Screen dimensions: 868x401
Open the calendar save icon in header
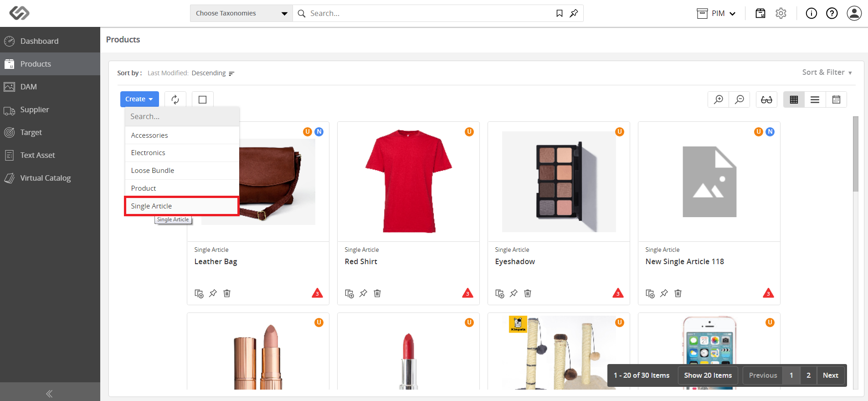pos(760,13)
